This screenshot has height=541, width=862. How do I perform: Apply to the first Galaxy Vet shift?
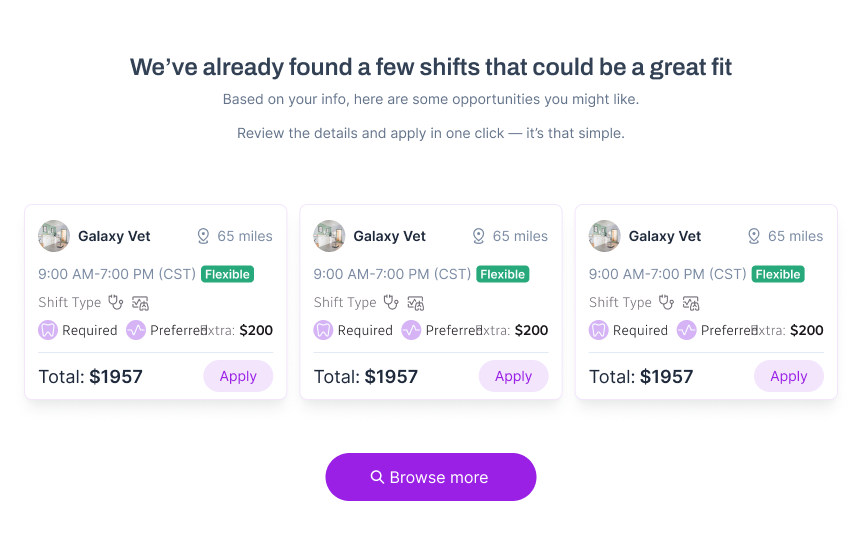[x=238, y=376]
